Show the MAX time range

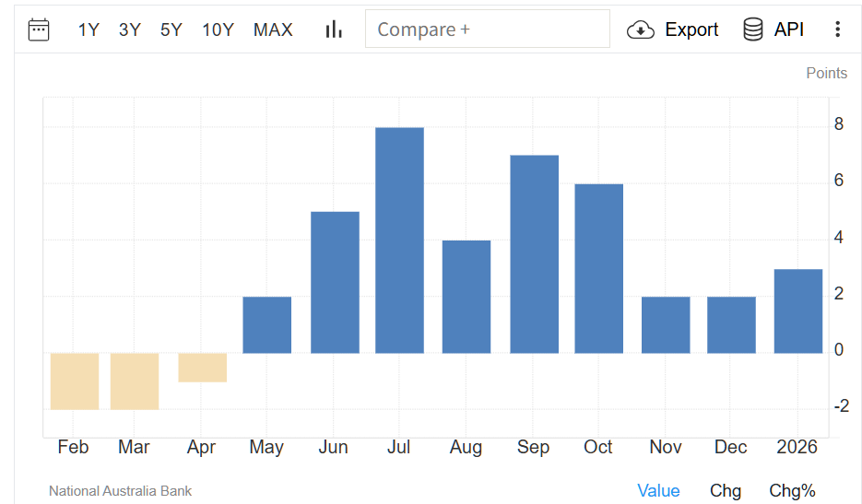(273, 29)
